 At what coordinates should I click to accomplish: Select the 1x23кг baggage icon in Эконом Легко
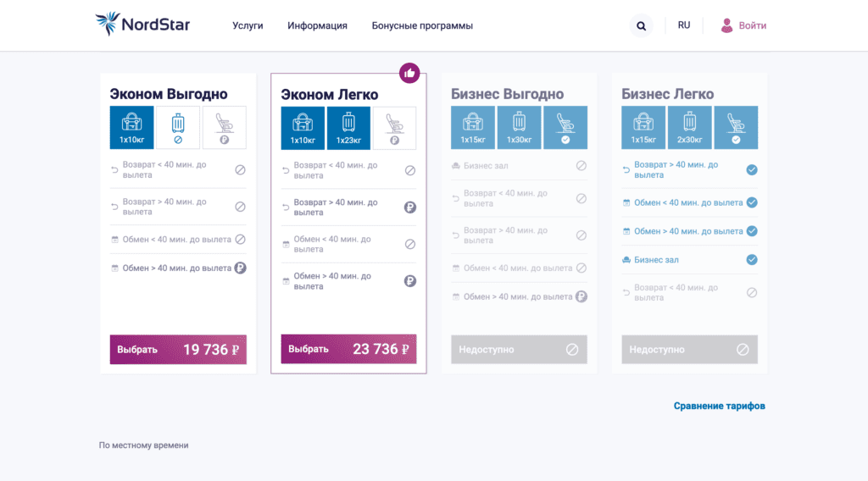click(x=348, y=128)
